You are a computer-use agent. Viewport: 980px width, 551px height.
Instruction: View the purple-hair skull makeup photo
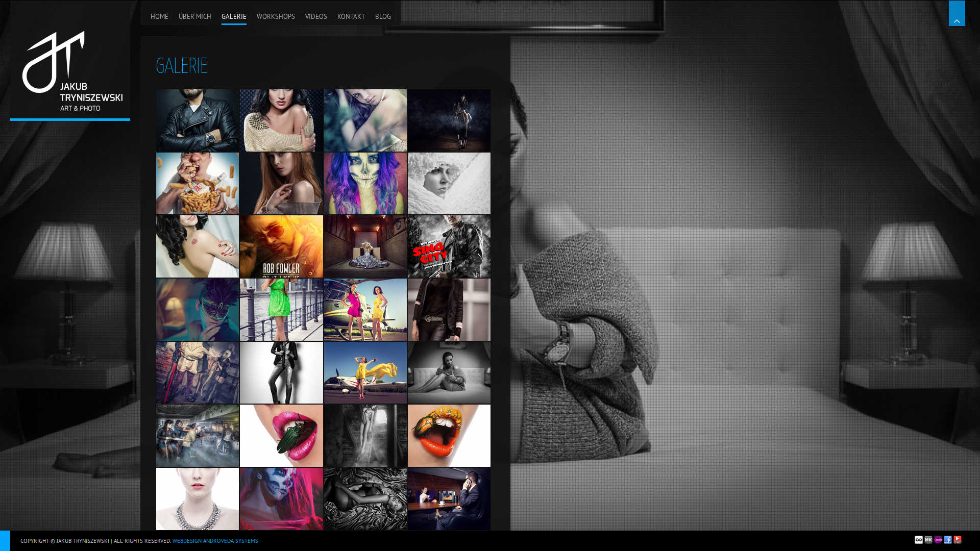point(365,183)
